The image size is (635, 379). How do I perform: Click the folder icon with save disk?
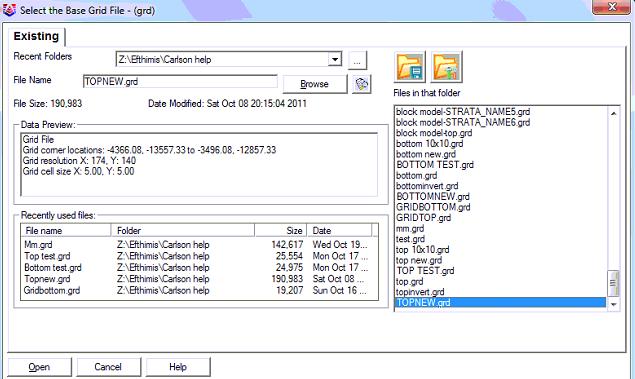pos(410,67)
